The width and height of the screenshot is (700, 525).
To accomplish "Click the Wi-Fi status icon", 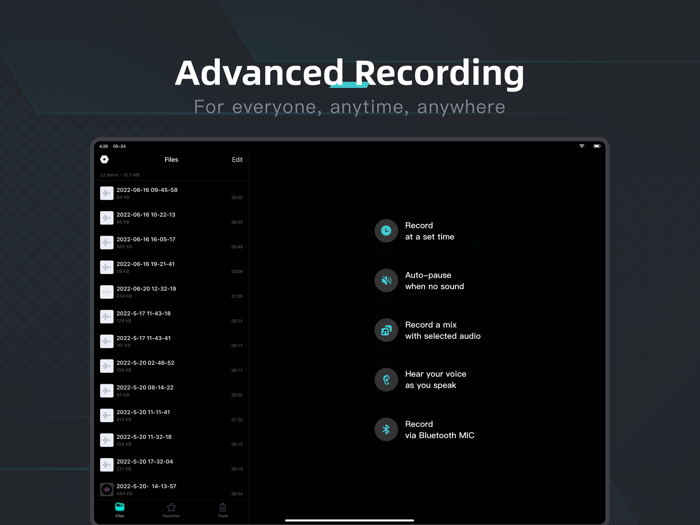I will click(582, 146).
